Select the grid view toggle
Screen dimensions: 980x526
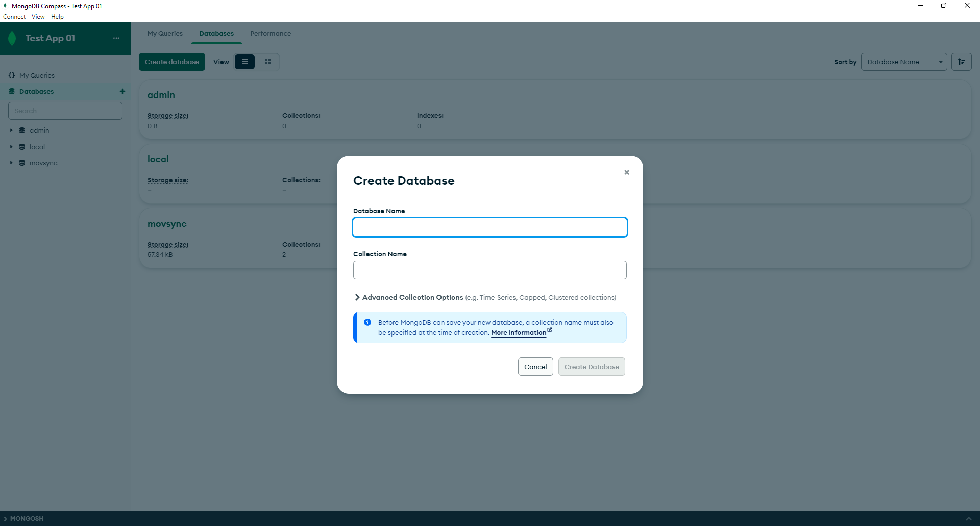pos(268,62)
